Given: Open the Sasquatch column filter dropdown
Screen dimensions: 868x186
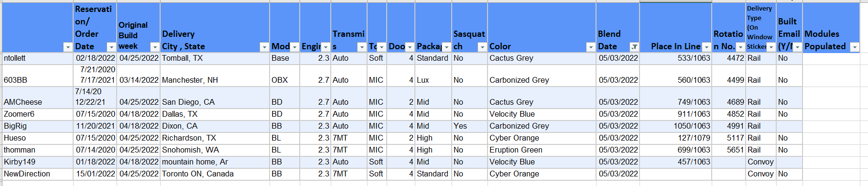Looking at the screenshot, I should (482, 47).
